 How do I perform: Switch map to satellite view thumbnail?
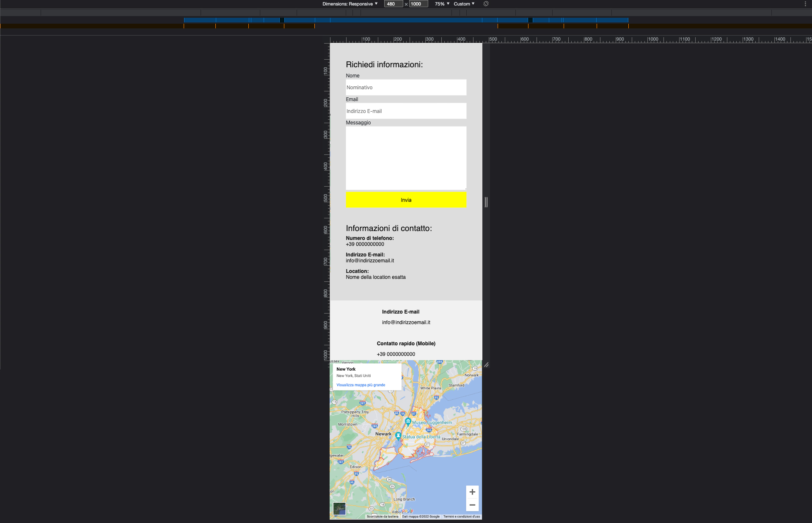coord(339,509)
